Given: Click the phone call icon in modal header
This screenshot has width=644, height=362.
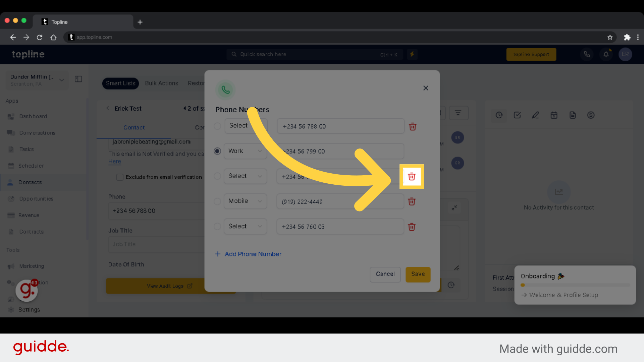Looking at the screenshot, I should click(227, 89).
